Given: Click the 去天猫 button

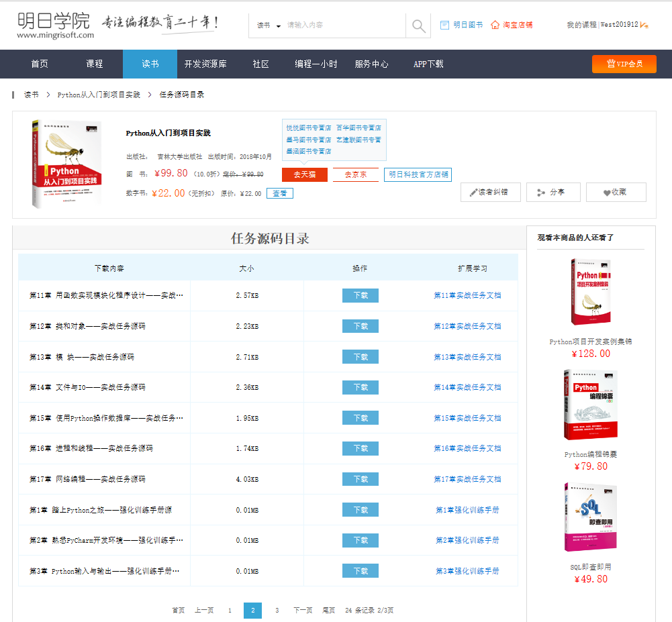Looking at the screenshot, I should coord(305,174).
